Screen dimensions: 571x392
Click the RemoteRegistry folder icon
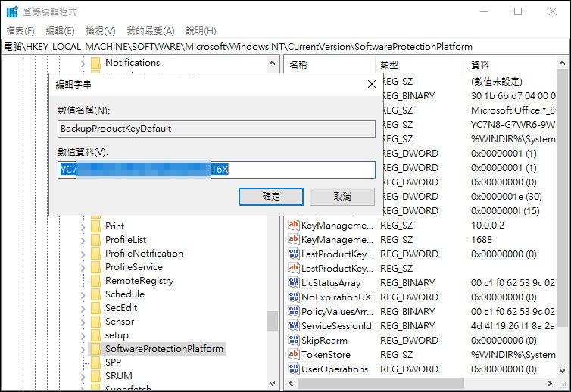(x=95, y=281)
